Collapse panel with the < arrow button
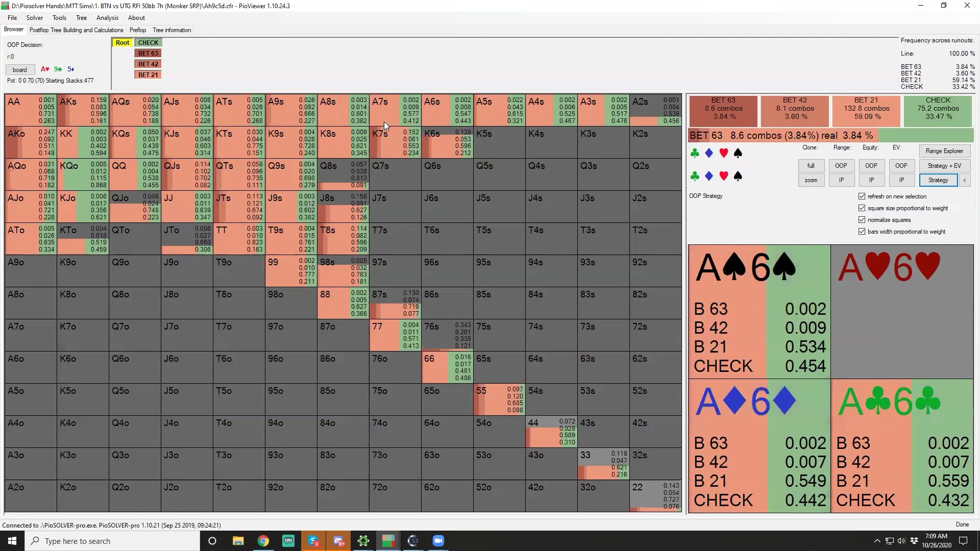 click(x=964, y=180)
